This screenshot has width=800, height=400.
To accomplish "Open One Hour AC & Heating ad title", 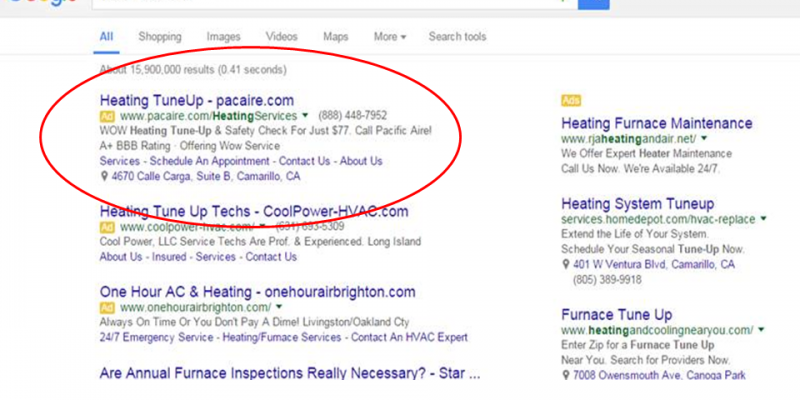I will point(258,292).
